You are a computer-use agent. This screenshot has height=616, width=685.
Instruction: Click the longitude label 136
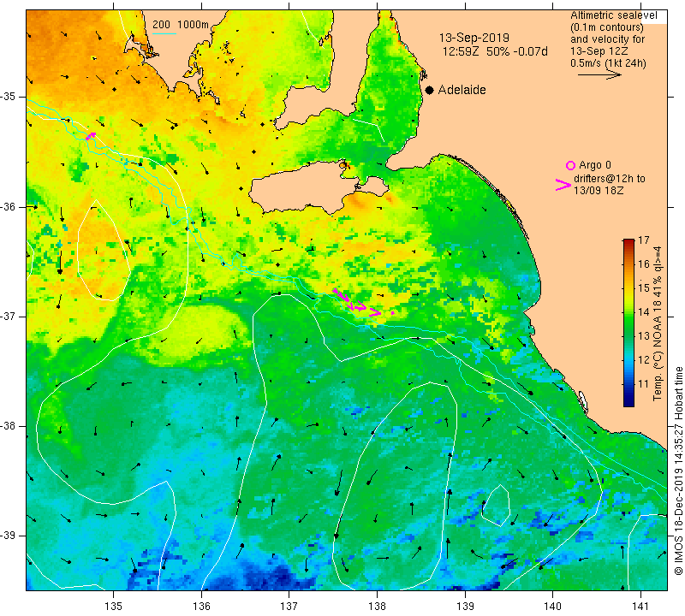click(x=201, y=606)
